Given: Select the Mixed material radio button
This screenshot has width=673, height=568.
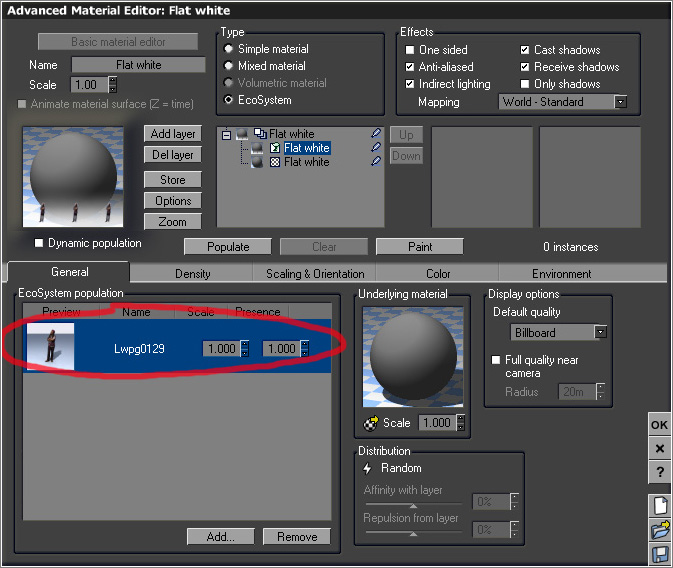Looking at the screenshot, I should pyautogui.click(x=228, y=66).
